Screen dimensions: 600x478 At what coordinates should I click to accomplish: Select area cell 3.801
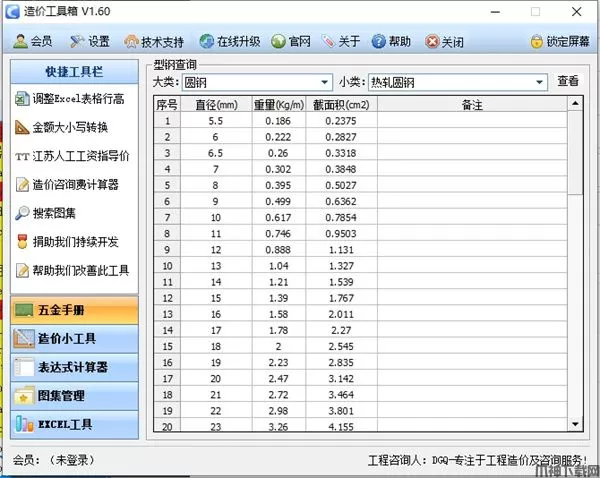(x=341, y=411)
